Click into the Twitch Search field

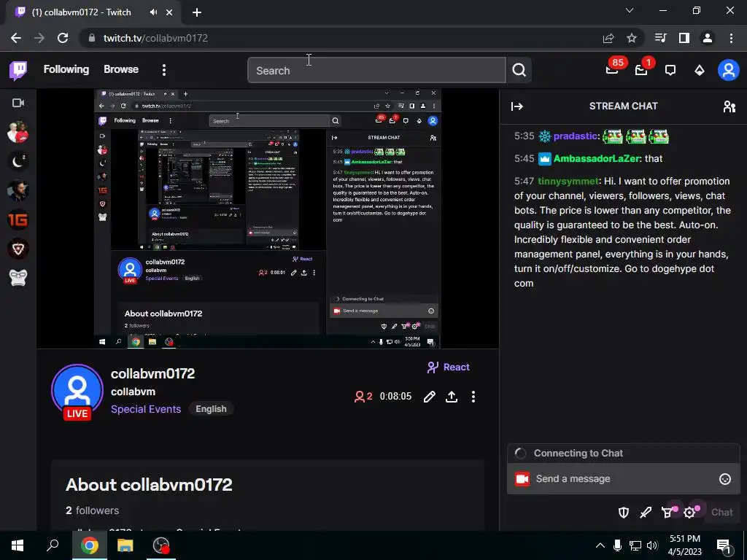[376, 71]
